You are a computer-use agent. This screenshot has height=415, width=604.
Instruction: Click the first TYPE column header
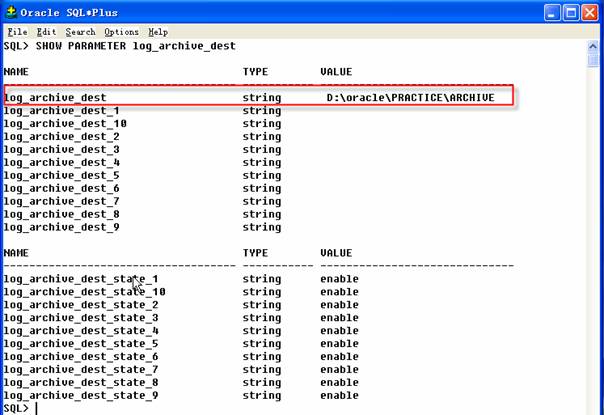click(x=255, y=72)
